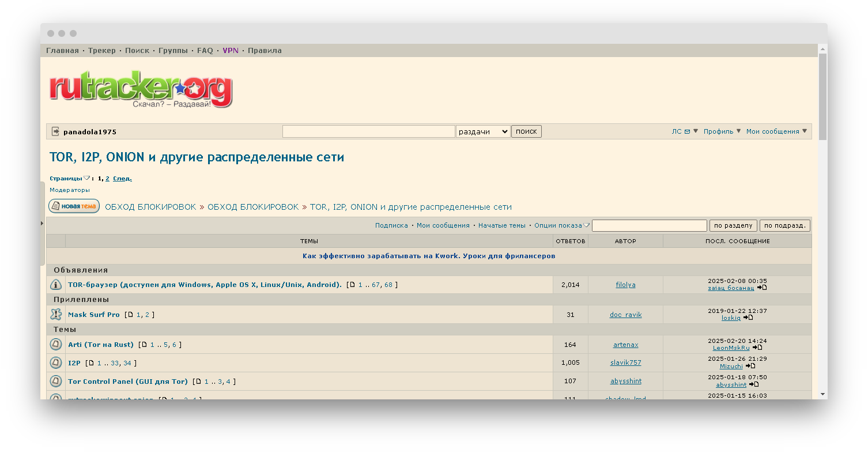This screenshot has height=457, width=868.
Task: Open Kwork freelancers announcement link
Action: point(429,256)
